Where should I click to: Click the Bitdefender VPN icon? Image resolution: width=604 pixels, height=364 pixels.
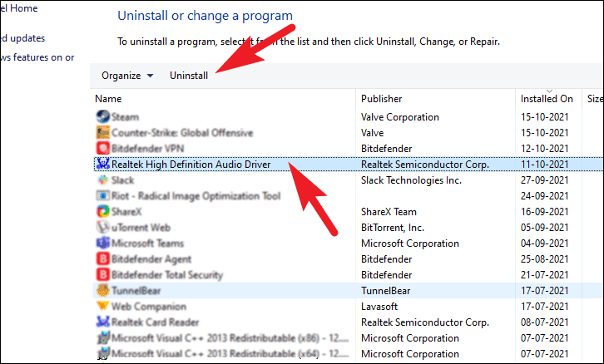tap(103, 148)
